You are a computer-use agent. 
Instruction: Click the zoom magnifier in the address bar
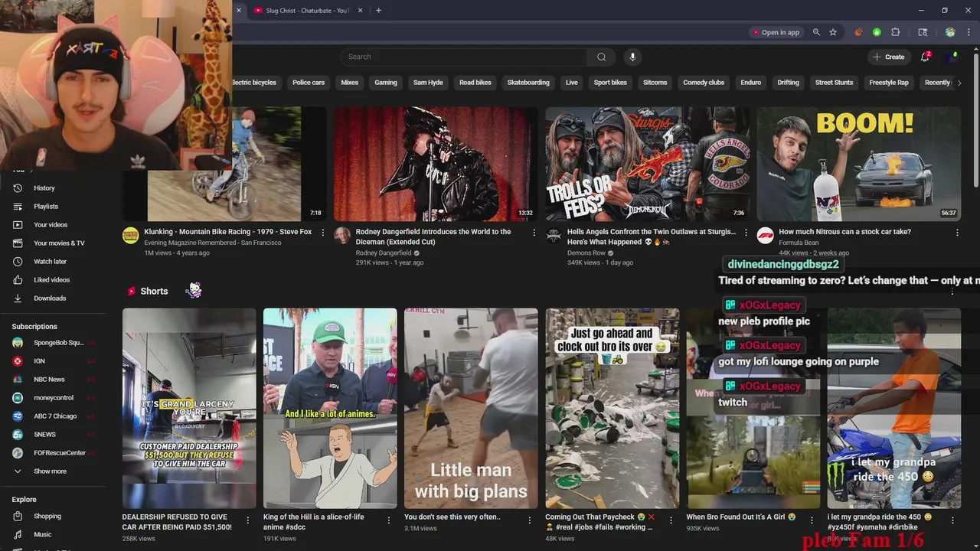click(816, 32)
